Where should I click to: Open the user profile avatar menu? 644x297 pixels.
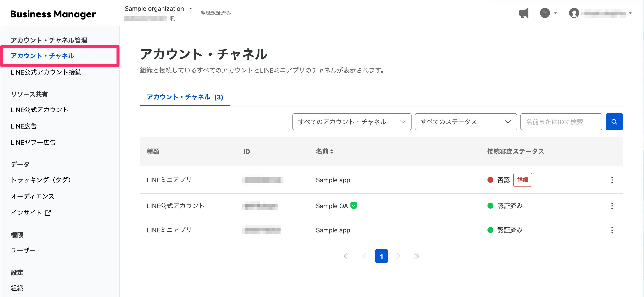click(x=574, y=13)
